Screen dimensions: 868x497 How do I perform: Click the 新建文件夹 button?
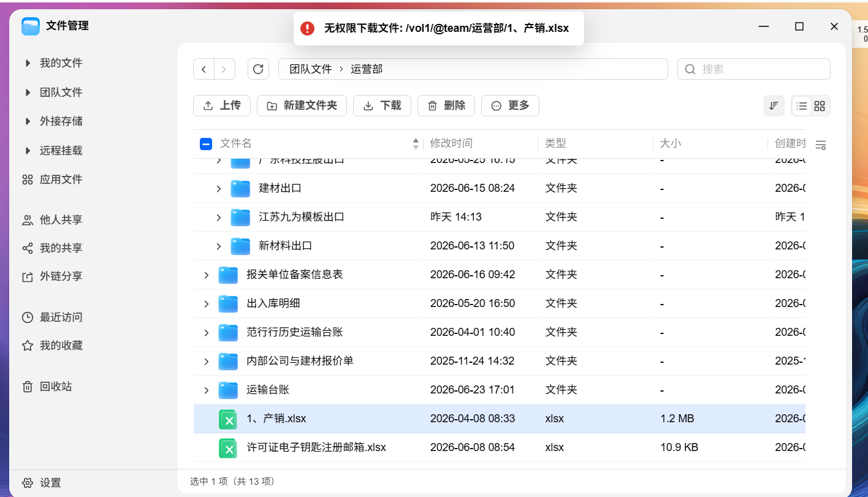pyautogui.click(x=302, y=105)
